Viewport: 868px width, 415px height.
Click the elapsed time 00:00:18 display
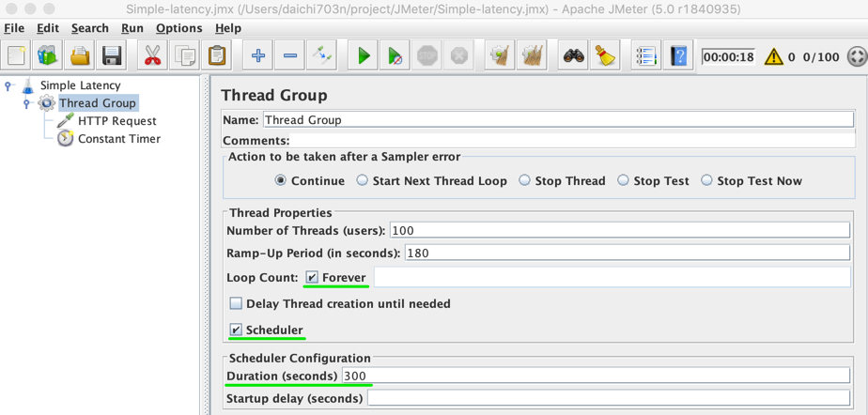click(x=729, y=56)
